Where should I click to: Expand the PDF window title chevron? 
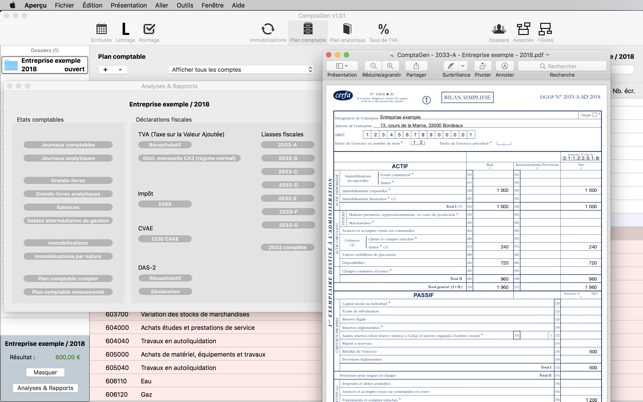(547, 55)
